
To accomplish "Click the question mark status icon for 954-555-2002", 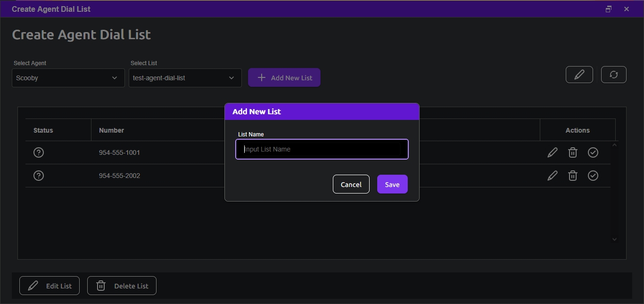I will pos(39,176).
